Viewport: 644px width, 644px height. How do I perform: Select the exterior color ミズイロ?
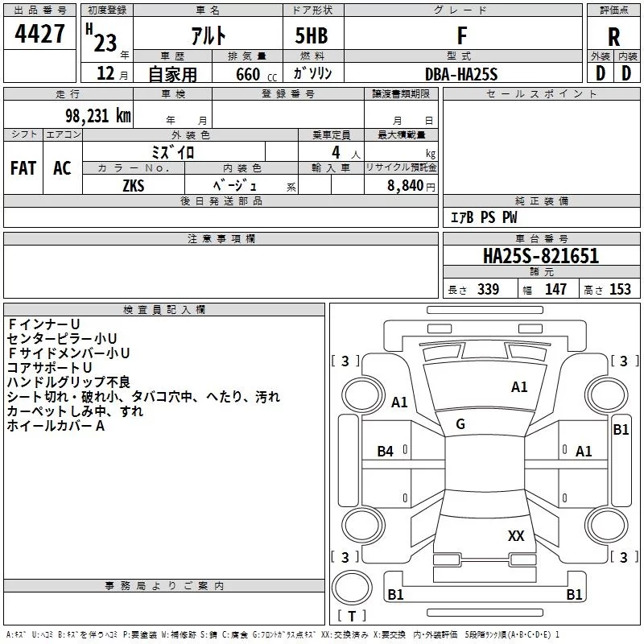point(172,152)
